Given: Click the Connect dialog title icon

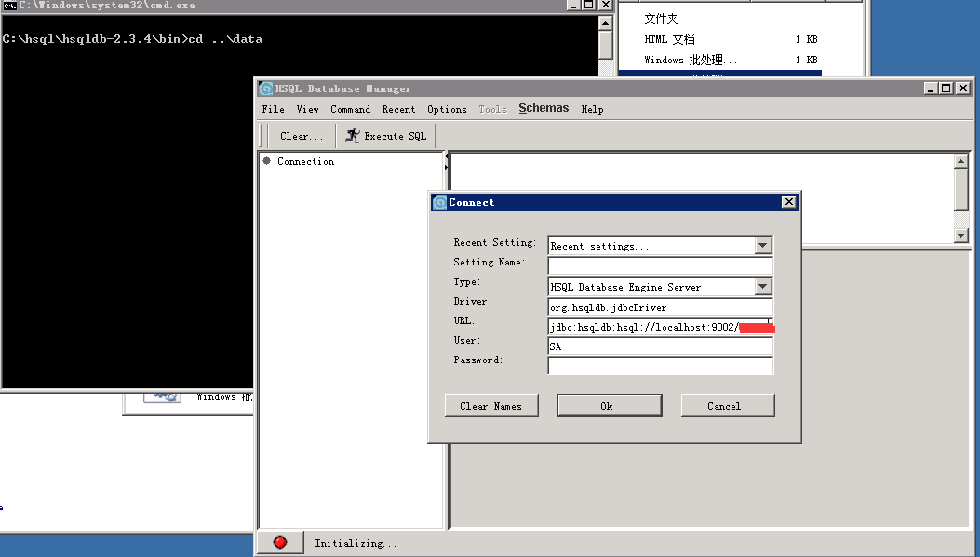Looking at the screenshot, I should coord(439,202).
